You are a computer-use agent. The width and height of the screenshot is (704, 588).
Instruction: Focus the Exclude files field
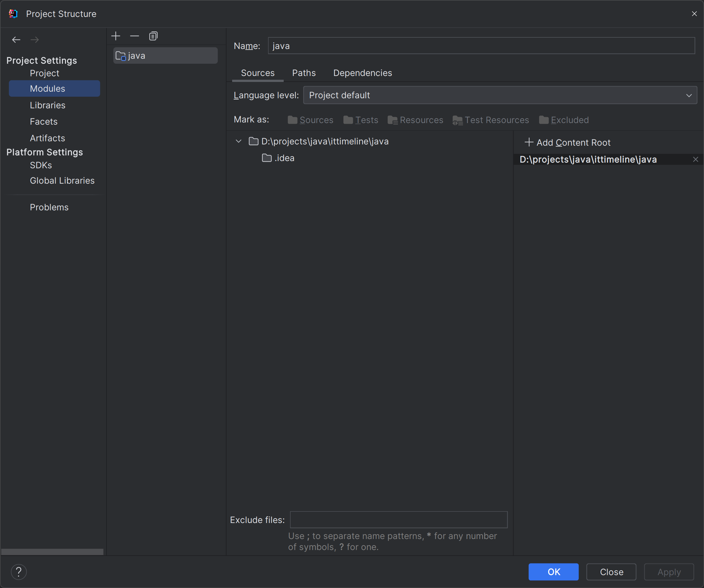pyautogui.click(x=399, y=520)
